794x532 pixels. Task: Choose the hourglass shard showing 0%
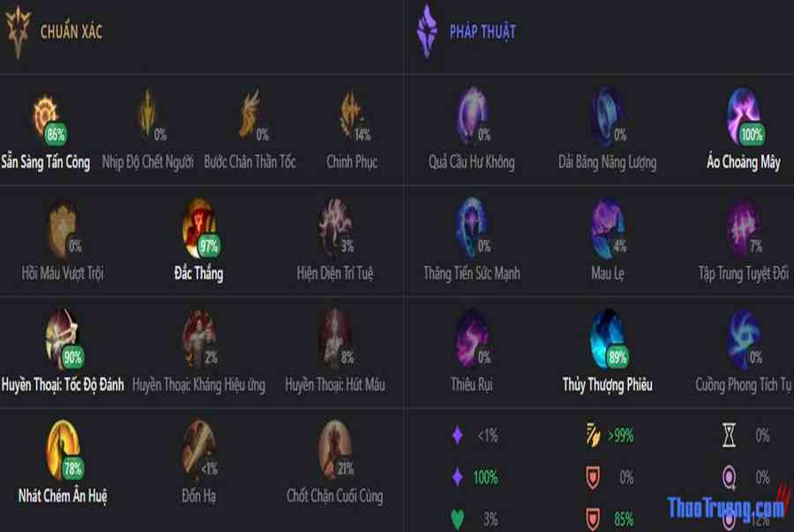click(729, 435)
